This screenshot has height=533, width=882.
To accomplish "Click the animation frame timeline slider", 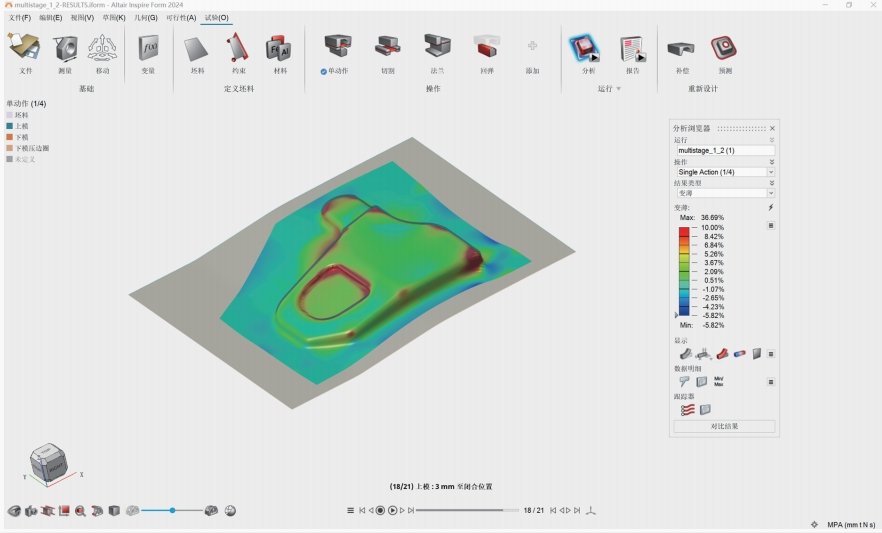I will point(460,510).
